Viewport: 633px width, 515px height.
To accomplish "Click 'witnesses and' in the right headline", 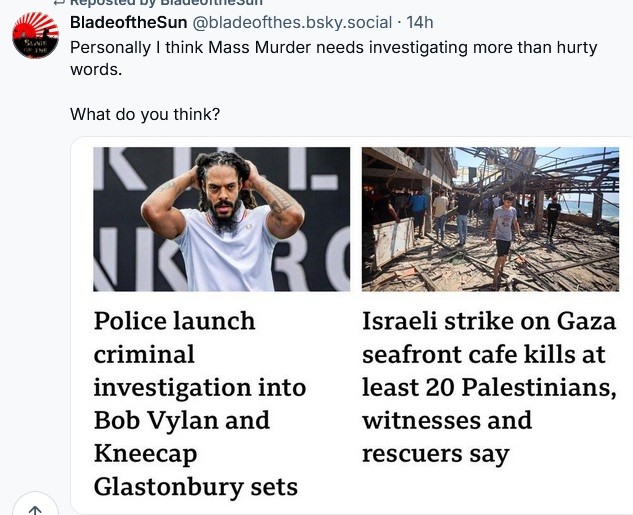I will click(x=446, y=420).
